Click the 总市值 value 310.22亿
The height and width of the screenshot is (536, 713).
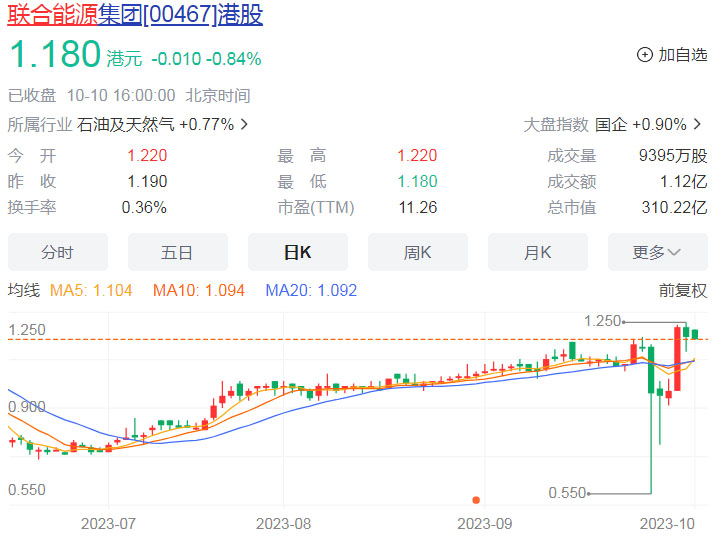tap(674, 207)
